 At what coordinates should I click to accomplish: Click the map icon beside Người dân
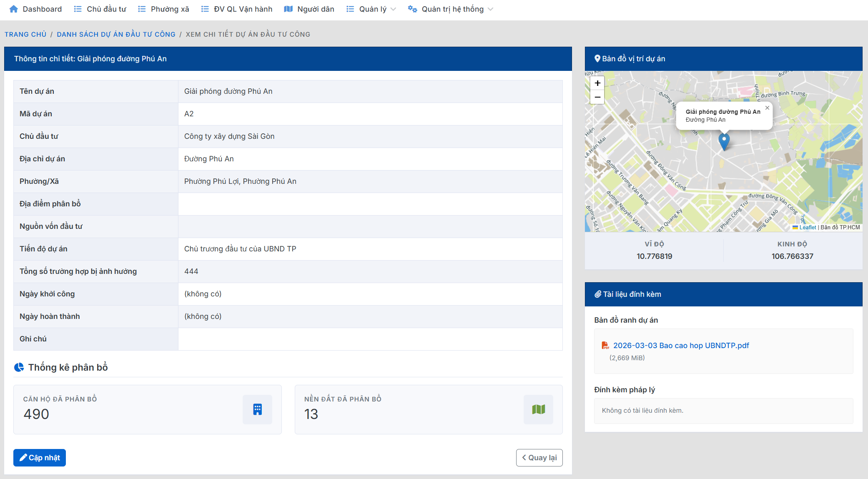pos(288,9)
